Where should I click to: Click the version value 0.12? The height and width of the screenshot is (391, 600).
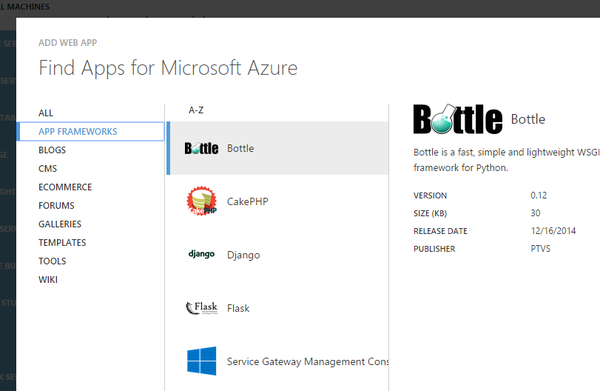[x=539, y=196]
